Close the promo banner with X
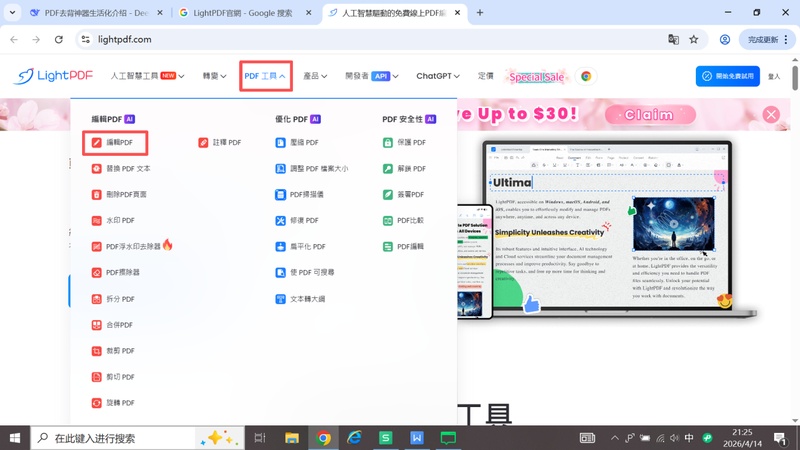 click(x=771, y=114)
